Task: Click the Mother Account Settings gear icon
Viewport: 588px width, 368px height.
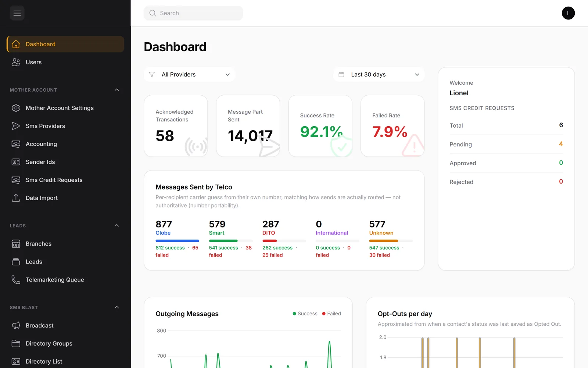Action: 16,108
